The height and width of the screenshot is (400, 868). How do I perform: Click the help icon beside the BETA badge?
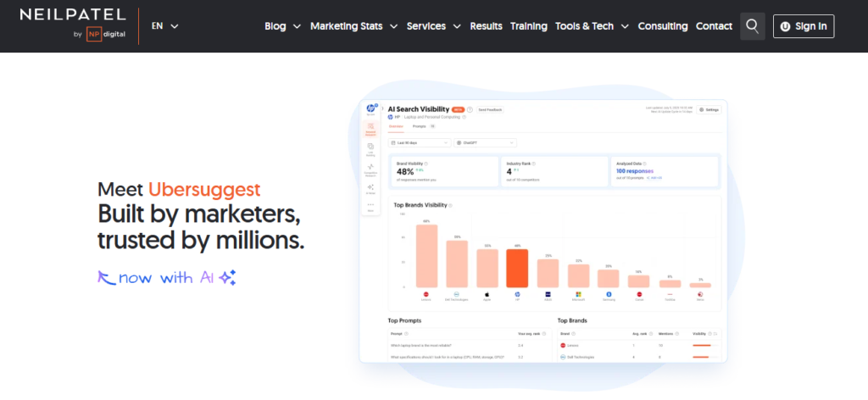(470, 109)
